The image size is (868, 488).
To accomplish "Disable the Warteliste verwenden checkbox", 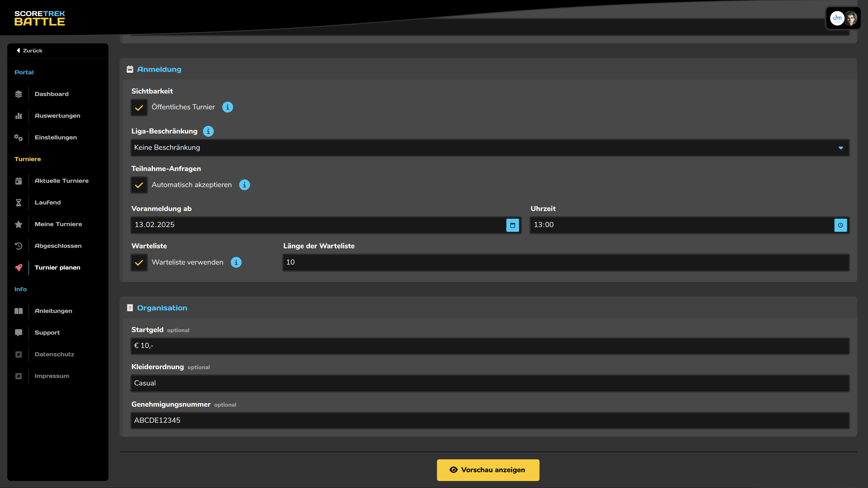I will (139, 263).
